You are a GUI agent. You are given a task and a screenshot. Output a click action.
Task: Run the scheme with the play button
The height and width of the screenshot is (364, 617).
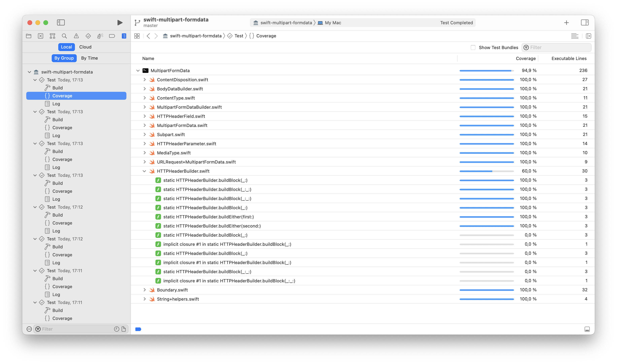[119, 22]
